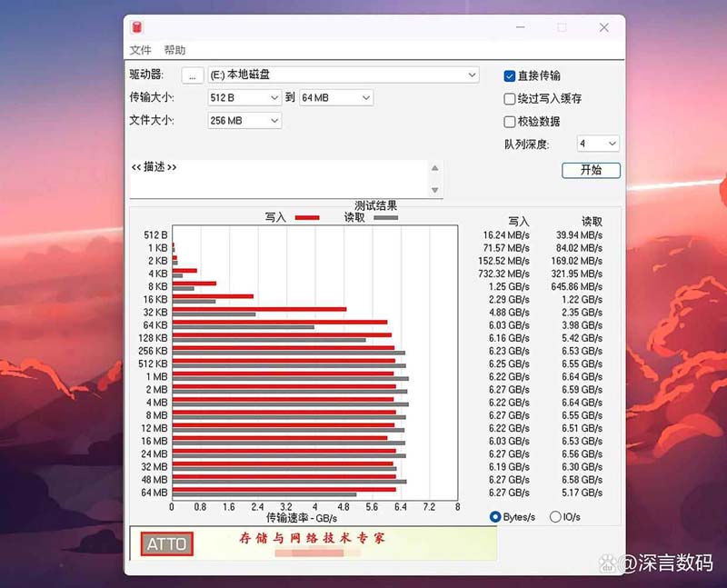Click the 64 KB row label in chart
The image size is (727, 588).
click(x=154, y=325)
